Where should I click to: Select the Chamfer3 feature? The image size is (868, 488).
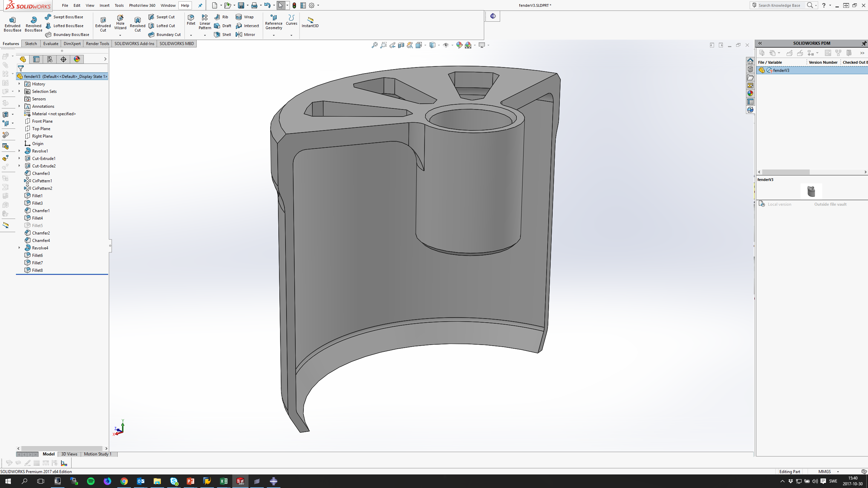tap(41, 173)
